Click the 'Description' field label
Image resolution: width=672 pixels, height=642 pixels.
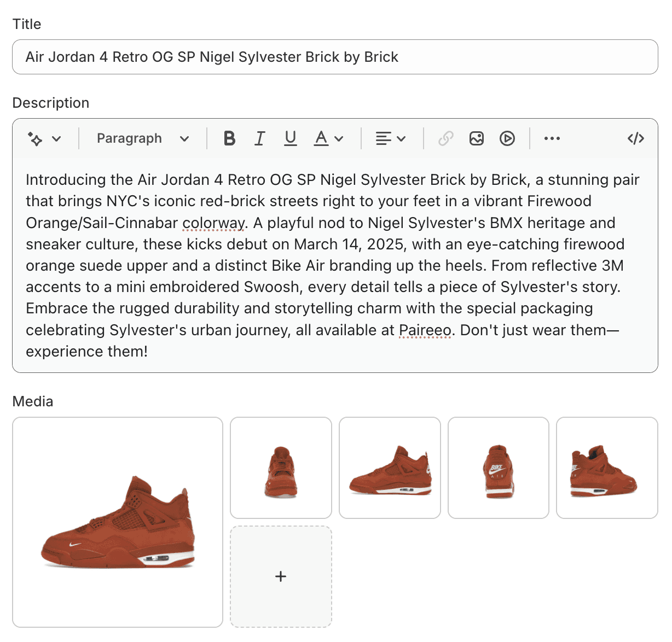(x=51, y=103)
